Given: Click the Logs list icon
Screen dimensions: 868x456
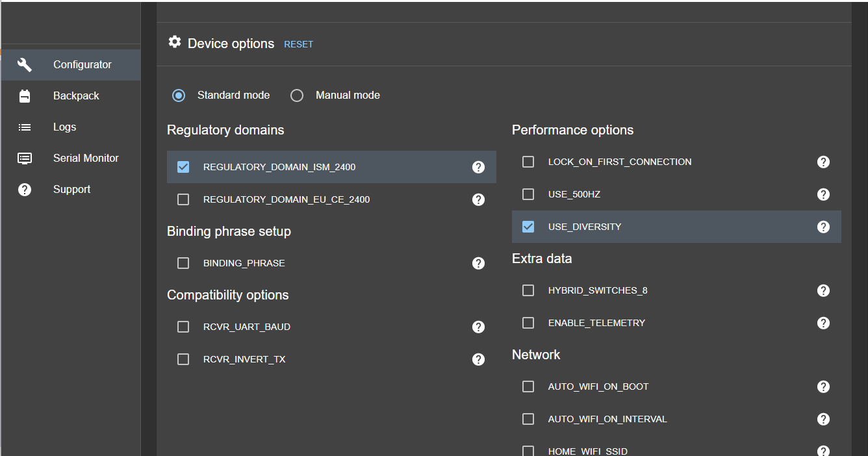Looking at the screenshot, I should coord(25,127).
